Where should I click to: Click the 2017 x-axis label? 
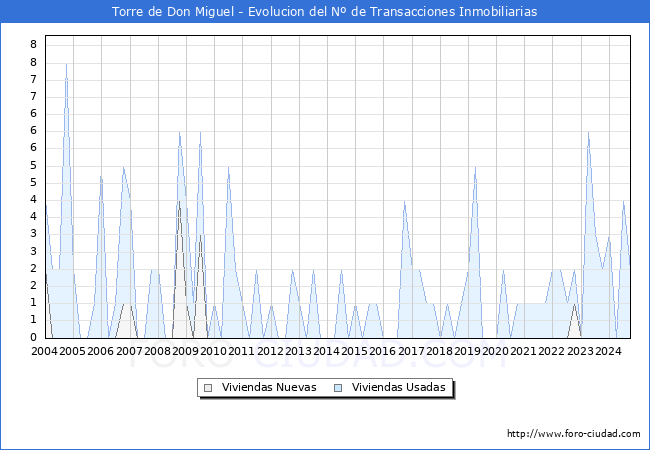pos(411,351)
